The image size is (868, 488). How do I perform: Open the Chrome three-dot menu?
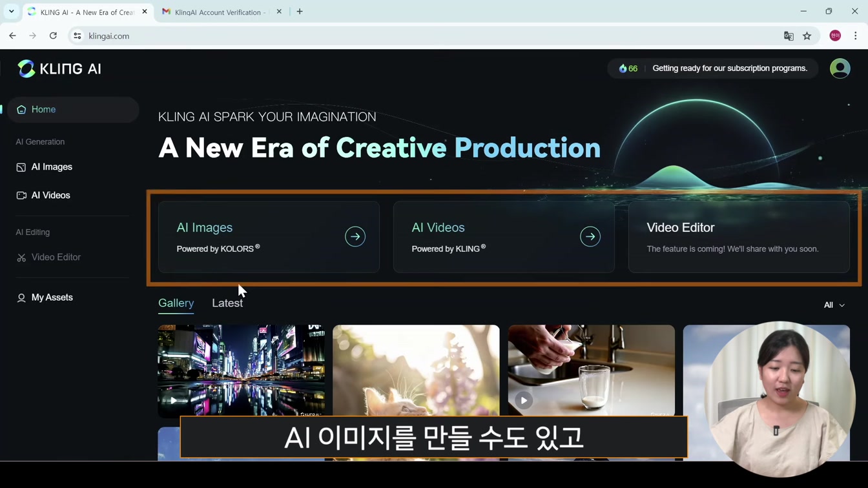coord(855,36)
